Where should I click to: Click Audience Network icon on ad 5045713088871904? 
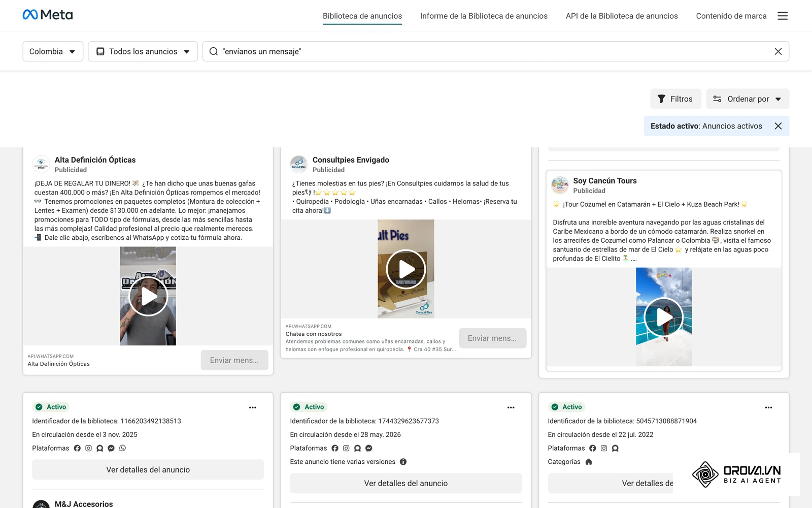click(x=615, y=448)
